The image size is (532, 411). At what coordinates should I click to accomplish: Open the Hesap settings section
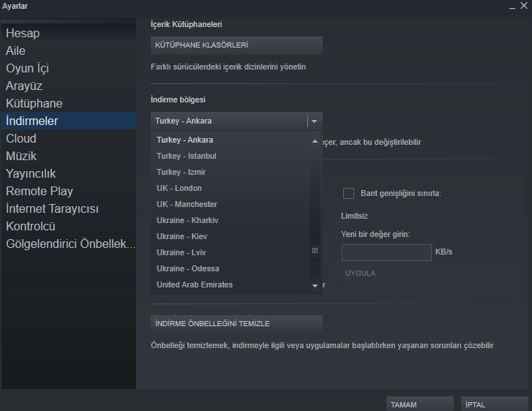[x=69, y=33]
